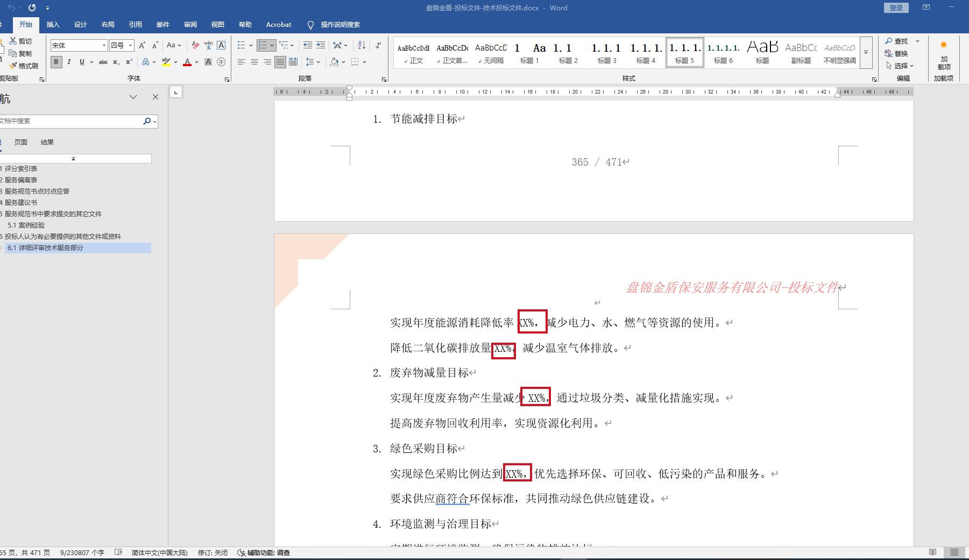Apply yellow text highlight color
Viewport: 969px width, 560px height.
pyautogui.click(x=166, y=62)
